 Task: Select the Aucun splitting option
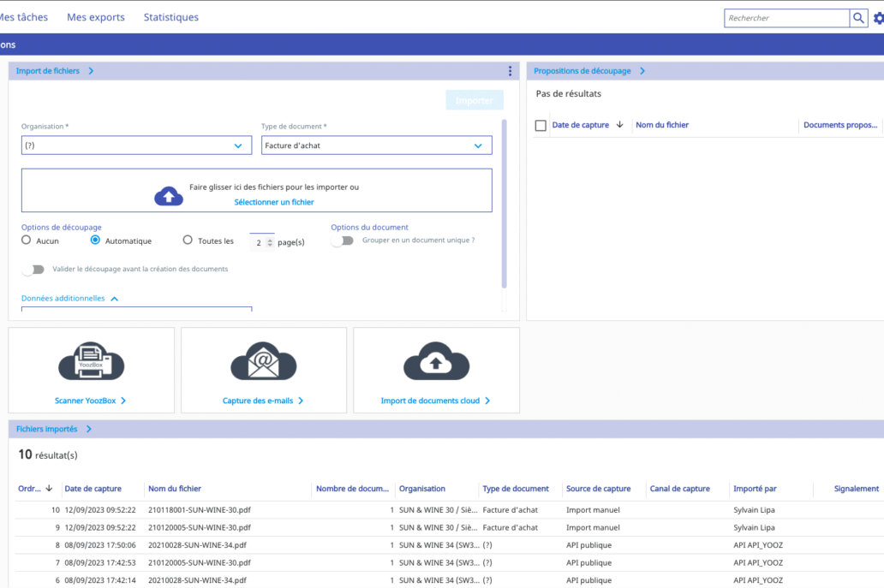pos(26,240)
